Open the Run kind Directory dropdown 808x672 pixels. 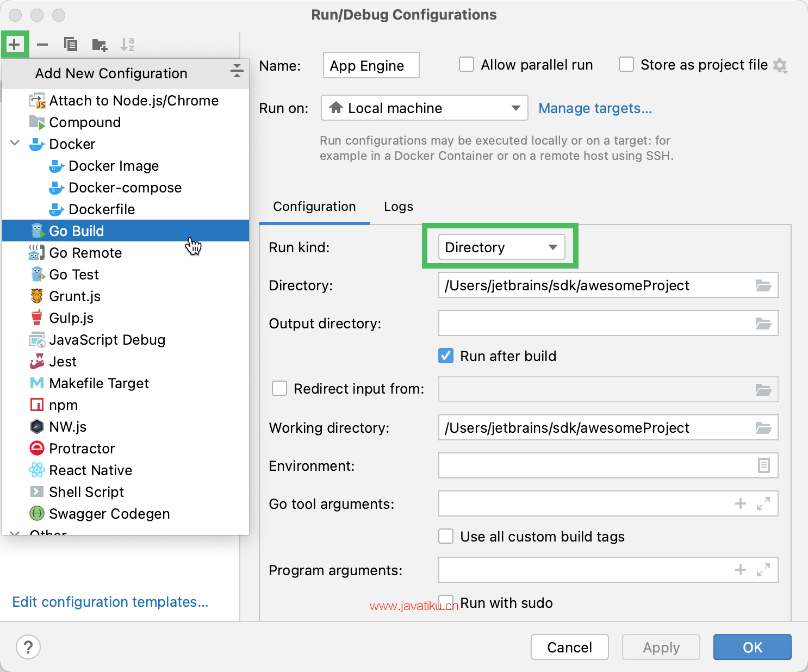pos(501,247)
